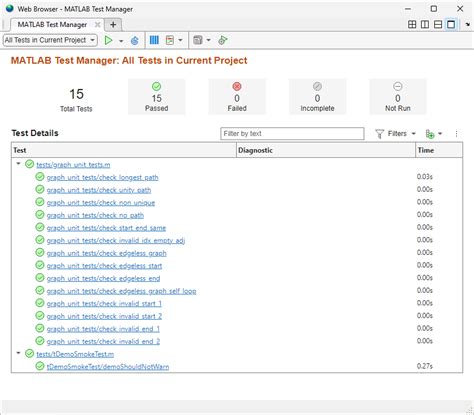This screenshot has height=415, width=474.
Task: Open the check_invalid_end_1 test link
Action: click(x=103, y=329)
